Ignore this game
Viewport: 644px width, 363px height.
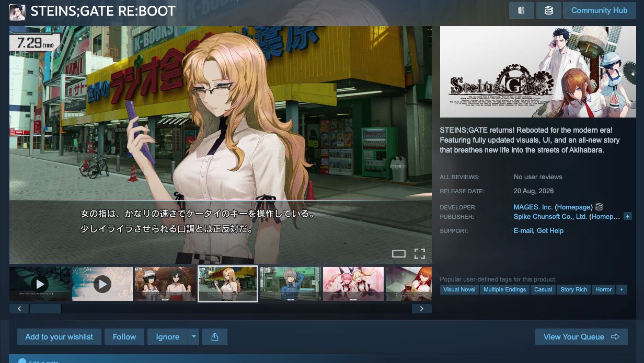[167, 337]
